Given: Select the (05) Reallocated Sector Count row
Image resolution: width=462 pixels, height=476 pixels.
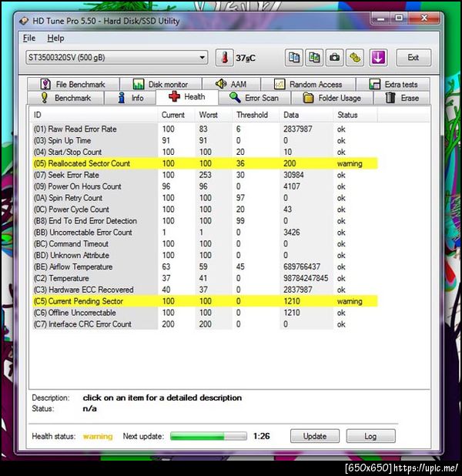Looking at the screenshot, I should [x=205, y=163].
